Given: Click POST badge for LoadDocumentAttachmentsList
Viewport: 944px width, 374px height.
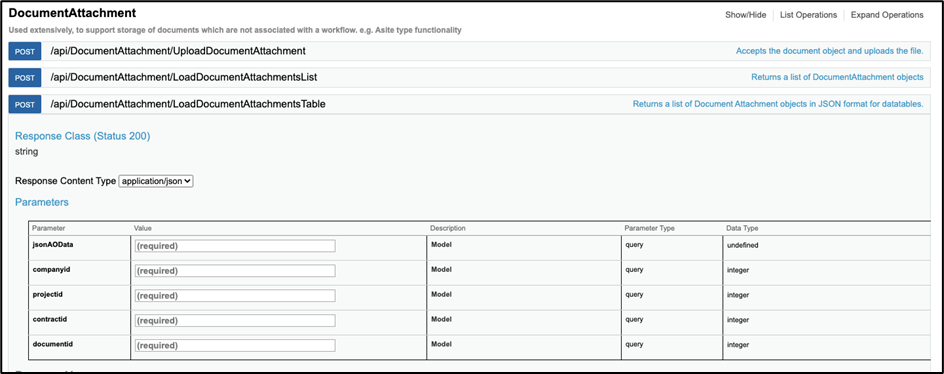Looking at the screenshot, I should 25,78.
